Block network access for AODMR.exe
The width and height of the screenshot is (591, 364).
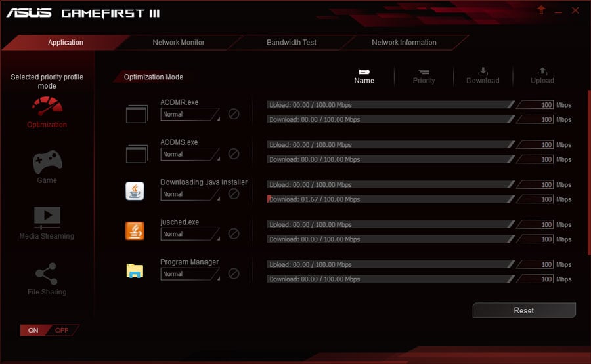click(x=234, y=113)
